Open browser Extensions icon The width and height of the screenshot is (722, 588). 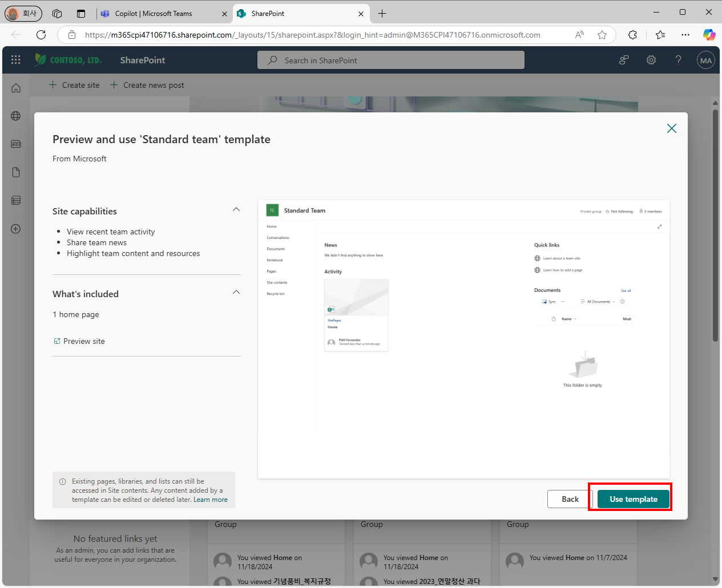pos(633,35)
